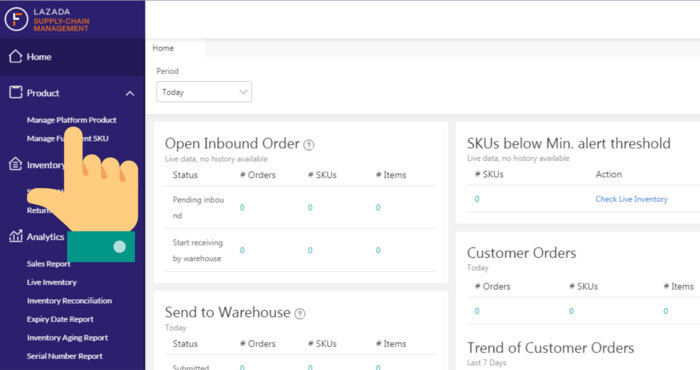Click the Inventory warehouse icon
Screen dimensions: 700x370
(x=15, y=164)
